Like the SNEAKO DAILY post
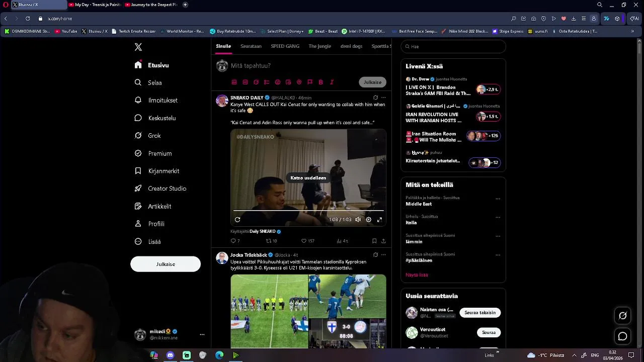 coord(307,241)
